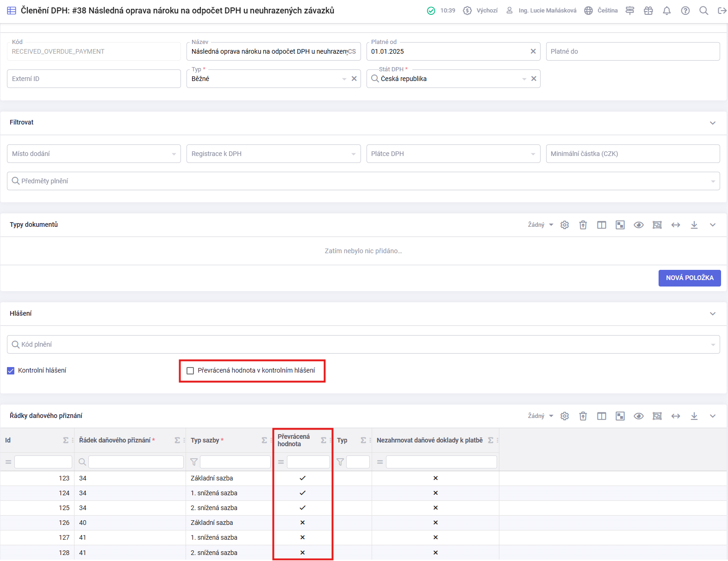Viewport: 728px width, 561px height.
Task: Open Žádný view selector in Řádky daňového přiznání
Action: coord(541,416)
